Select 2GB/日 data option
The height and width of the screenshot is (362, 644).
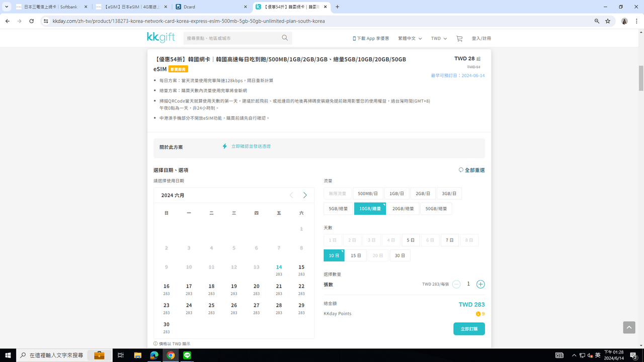tap(423, 194)
